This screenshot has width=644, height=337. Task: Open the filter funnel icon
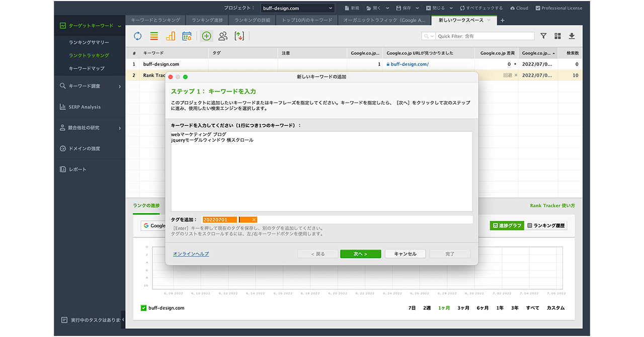pyautogui.click(x=543, y=36)
